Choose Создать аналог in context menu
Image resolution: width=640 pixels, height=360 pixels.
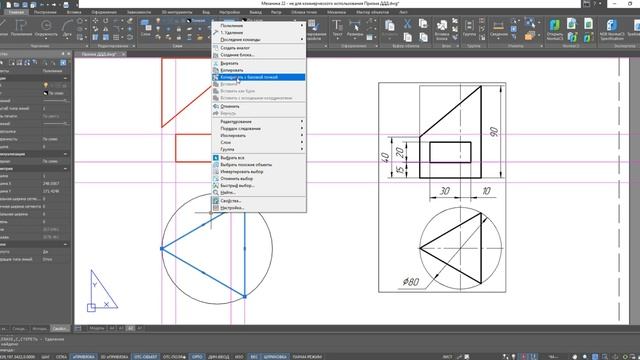[259, 48]
